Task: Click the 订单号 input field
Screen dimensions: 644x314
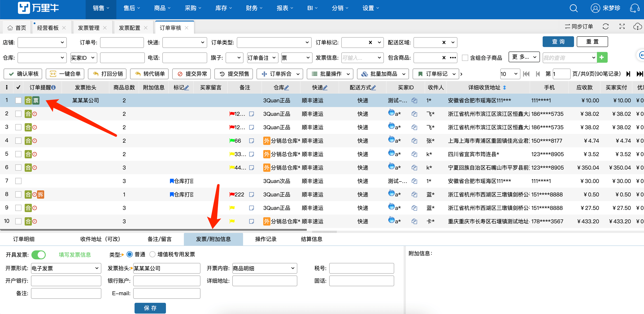Action: click(x=122, y=43)
